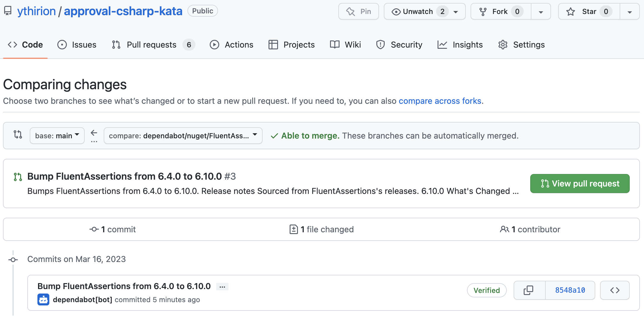Screen dimensions: 644x320
Task: Copy the full commit SHA
Action: point(529,290)
